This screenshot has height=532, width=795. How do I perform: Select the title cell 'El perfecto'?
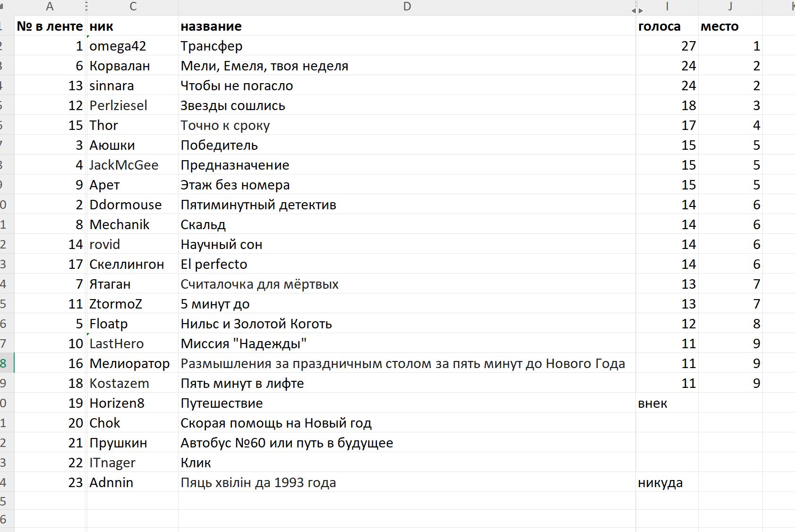pyautogui.click(x=407, y=264)
